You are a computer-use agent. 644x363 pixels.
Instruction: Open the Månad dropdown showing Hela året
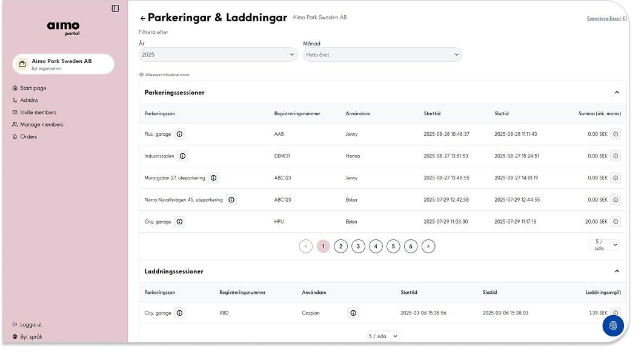click(x=382, y=55)
